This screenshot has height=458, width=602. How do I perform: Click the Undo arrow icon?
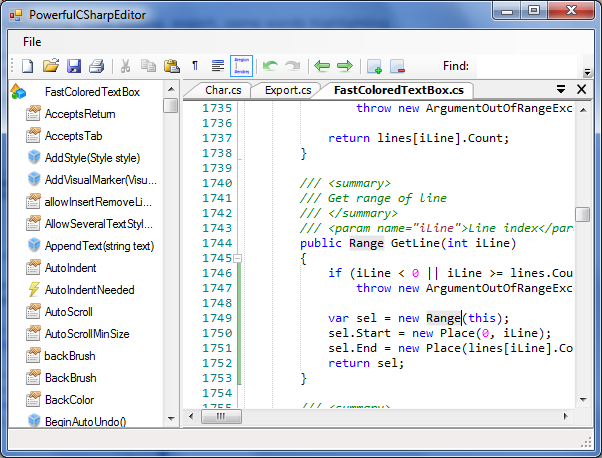[x=270, y=66]
